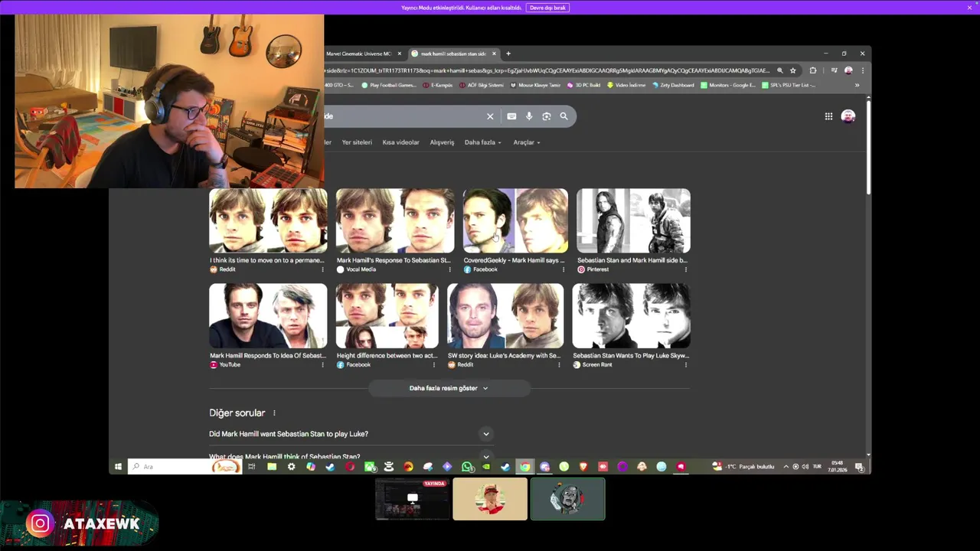Expand the Daha fazla filter dropdown
The image size is (980, 551).
pos(482,142)
